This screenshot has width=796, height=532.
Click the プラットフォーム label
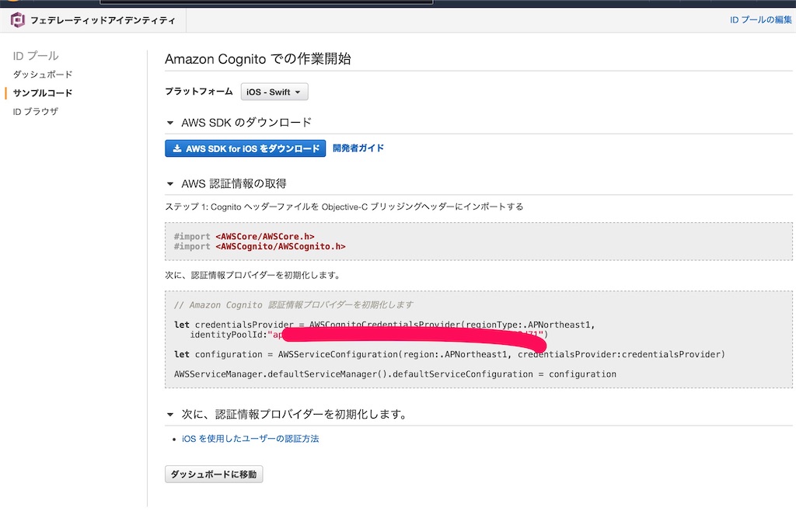pos(199,92)
